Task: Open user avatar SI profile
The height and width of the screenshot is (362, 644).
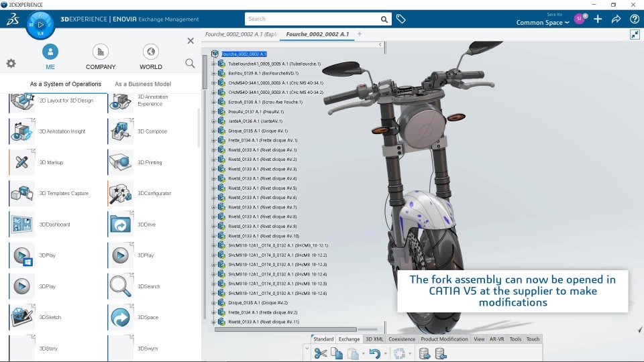Action: coord(580,19)
